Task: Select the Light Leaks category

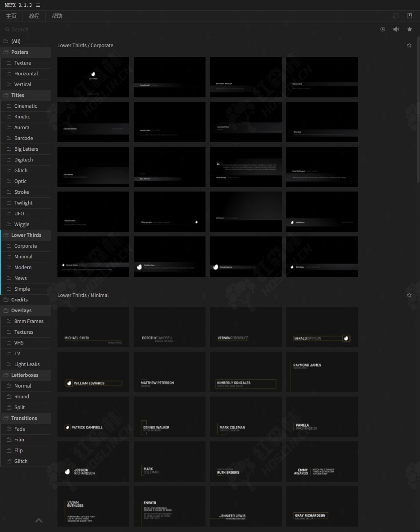Action: (26, 364)
